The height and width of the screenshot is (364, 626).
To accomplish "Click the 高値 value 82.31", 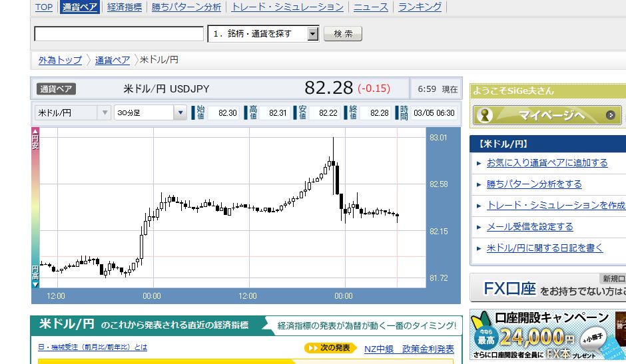I will click(278, 113).
